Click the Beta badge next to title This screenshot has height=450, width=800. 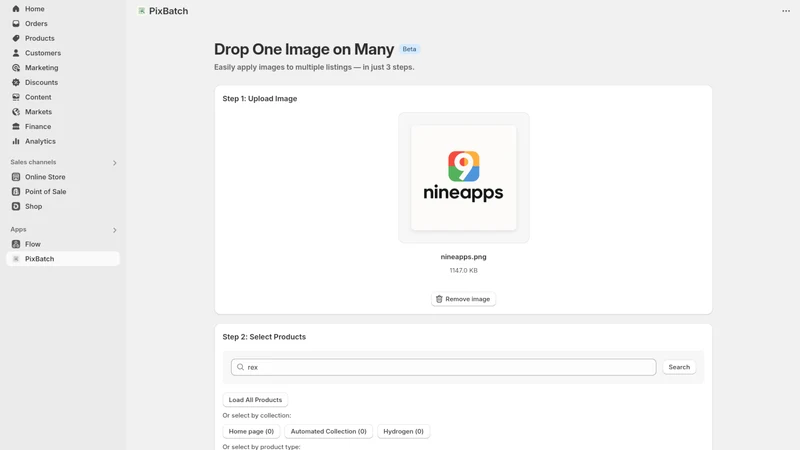[x=409, y=49]
